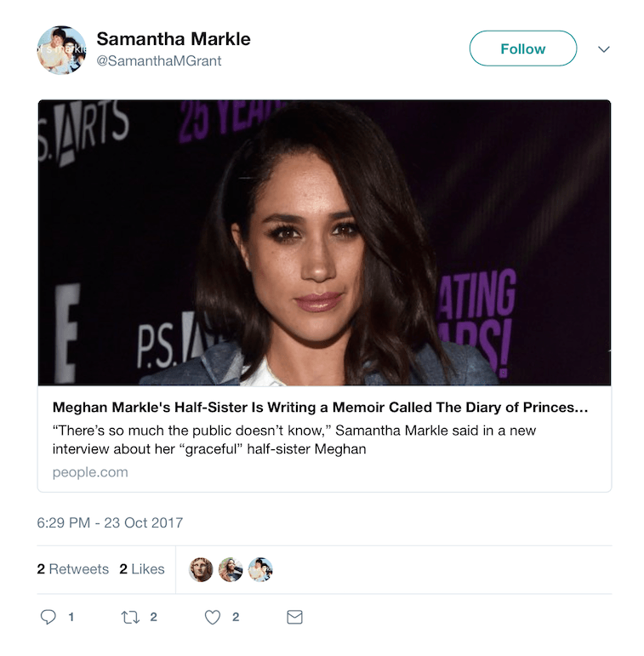Viewport: 644px width, 656px height.
Task: Click the envelope direct message icon
Action: tap(294, 618)
